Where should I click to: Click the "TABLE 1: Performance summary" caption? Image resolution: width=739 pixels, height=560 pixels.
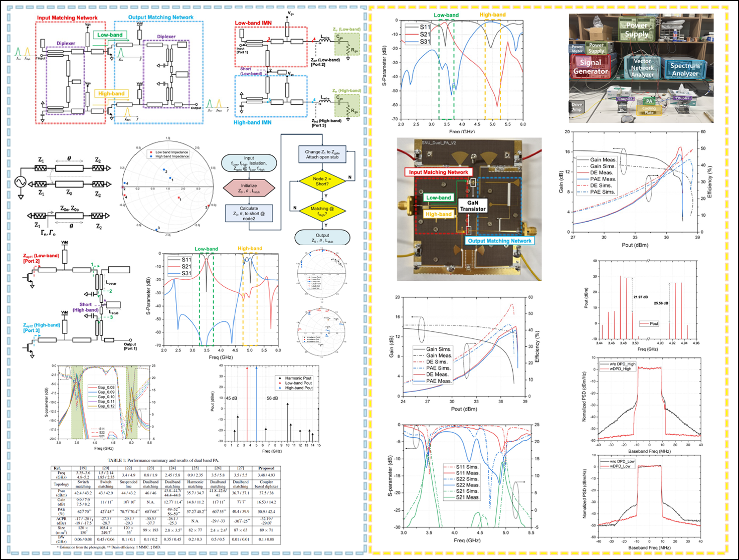point(163,460)
